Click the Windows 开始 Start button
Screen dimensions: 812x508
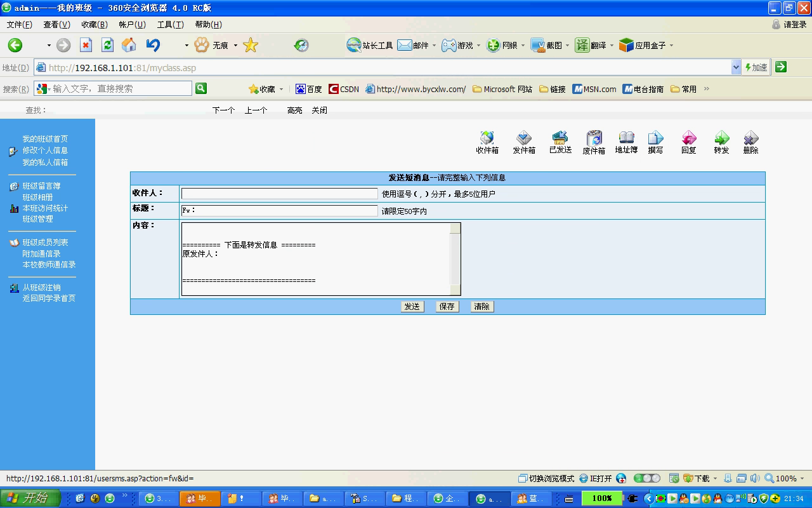click(x=29, y=498)
